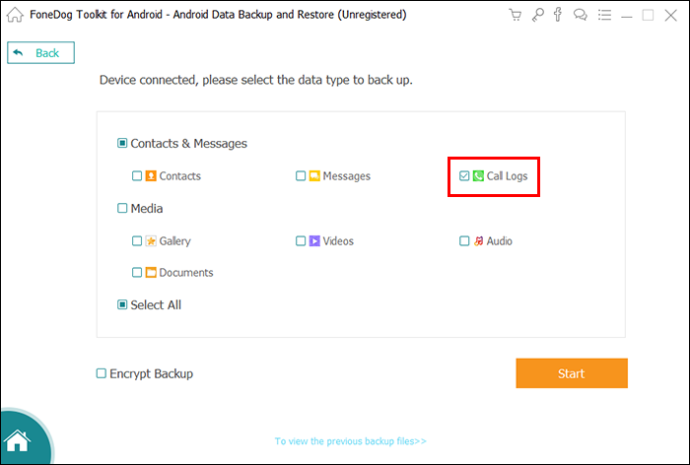Check the Contacts checkbox
This screenshot has height=465, width=690.
[137, 176]
